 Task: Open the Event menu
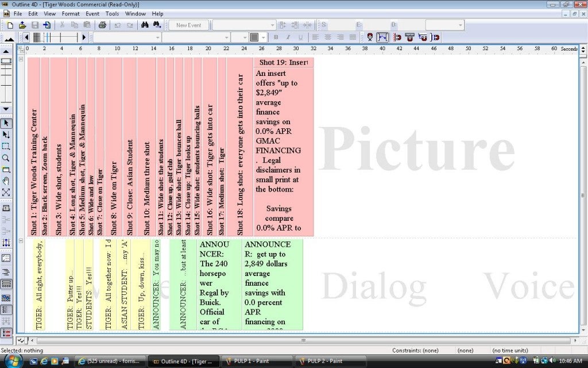pos(92,14)
